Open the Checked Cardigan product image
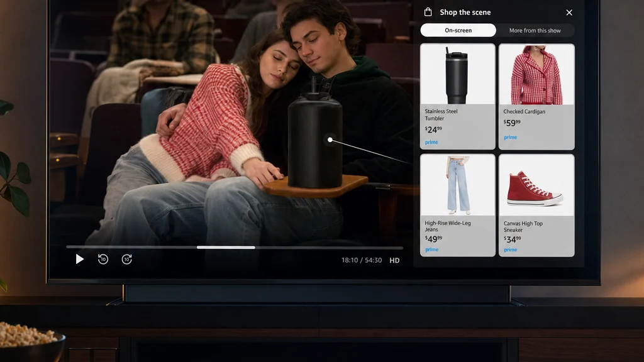Viewport: 644px width, 362px height. (536, 74)
